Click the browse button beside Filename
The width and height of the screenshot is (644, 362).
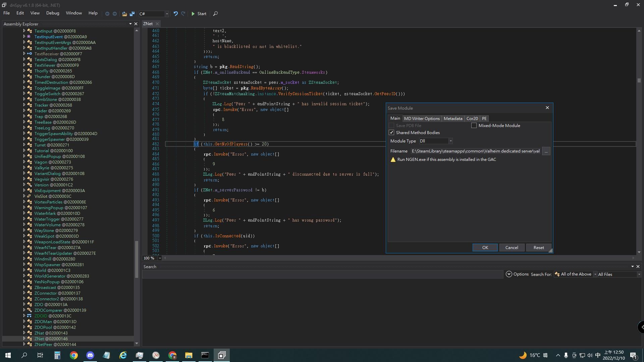(546, 151)
